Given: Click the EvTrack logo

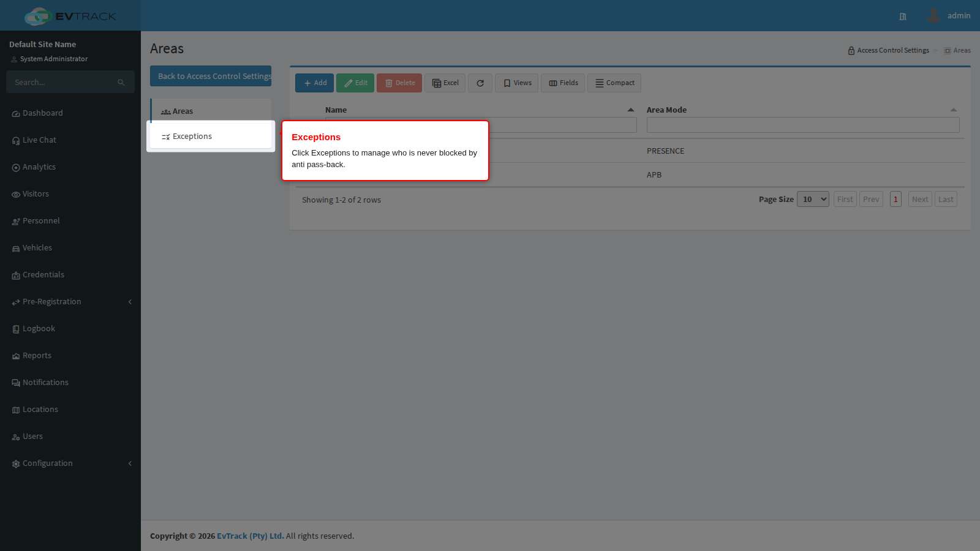Looking at the screenshot, I should pos(70,16).
